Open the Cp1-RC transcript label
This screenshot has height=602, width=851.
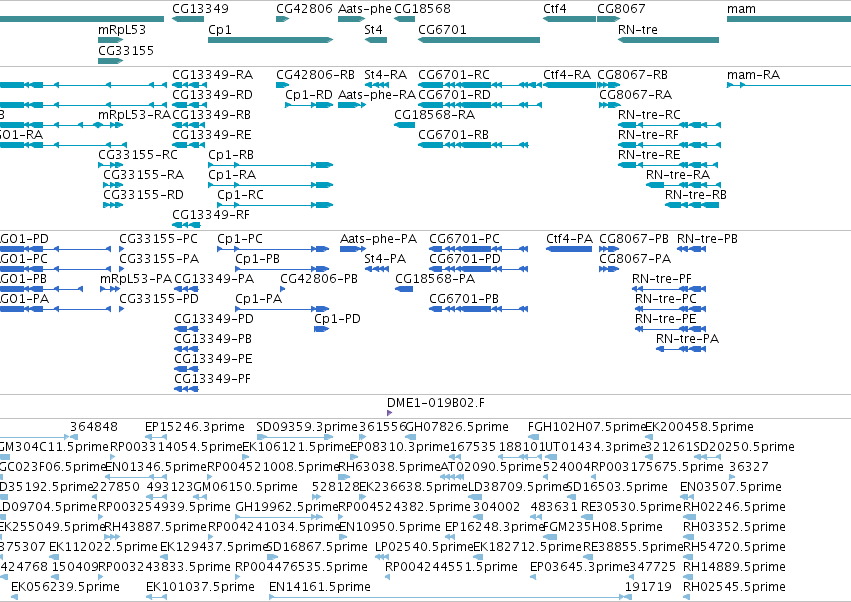(240, 195)
